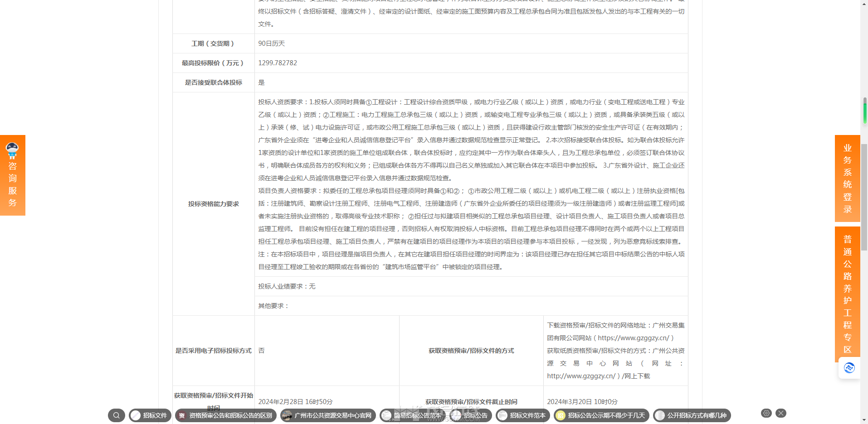
Task: Click the blue round floating assistant icon
Action: pos(849,368)
